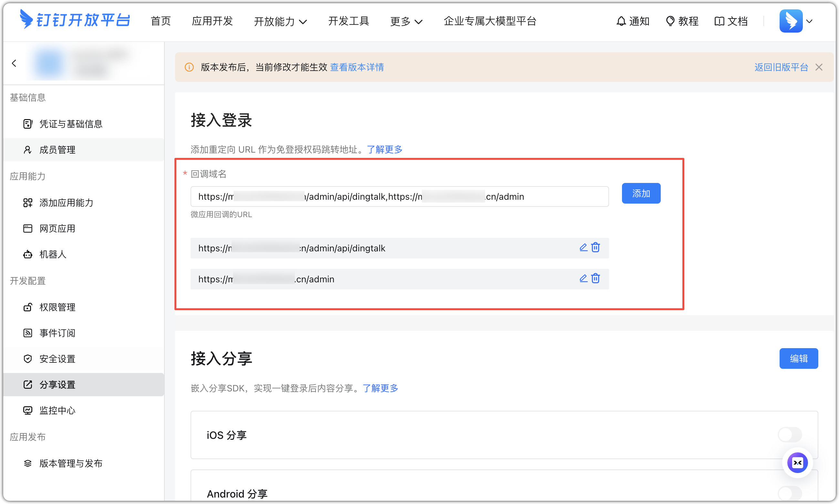The image size is (839, 504).
Task: Edit the second callback URL ending in /admin
Action: point(583,278)
